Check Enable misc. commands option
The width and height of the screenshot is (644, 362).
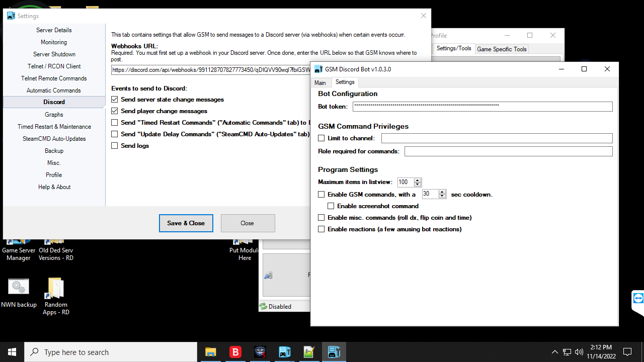[x=321, y=218]
